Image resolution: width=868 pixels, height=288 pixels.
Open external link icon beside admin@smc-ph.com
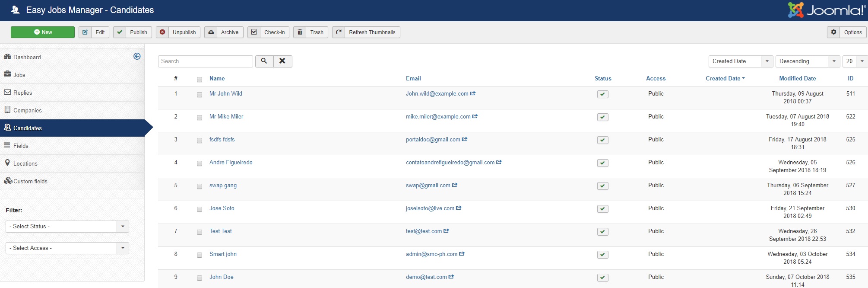(x=462, y=254)
